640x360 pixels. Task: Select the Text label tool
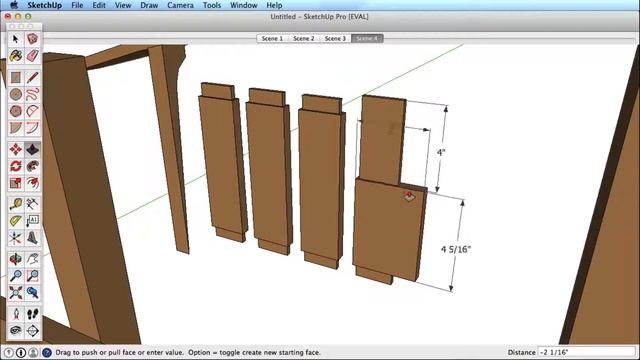click(33, 221)
